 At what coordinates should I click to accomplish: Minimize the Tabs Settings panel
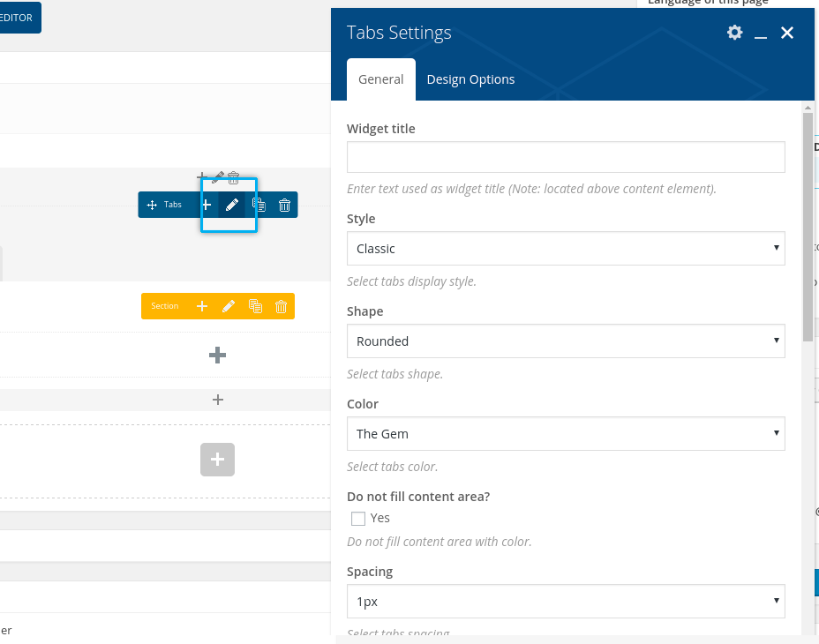pyautogui.click(x=761, y=34)
